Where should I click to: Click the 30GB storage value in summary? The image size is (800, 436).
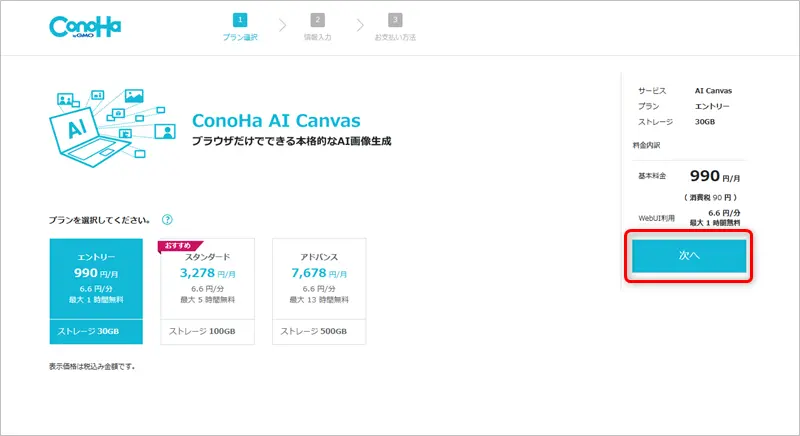tap(705, 122)
